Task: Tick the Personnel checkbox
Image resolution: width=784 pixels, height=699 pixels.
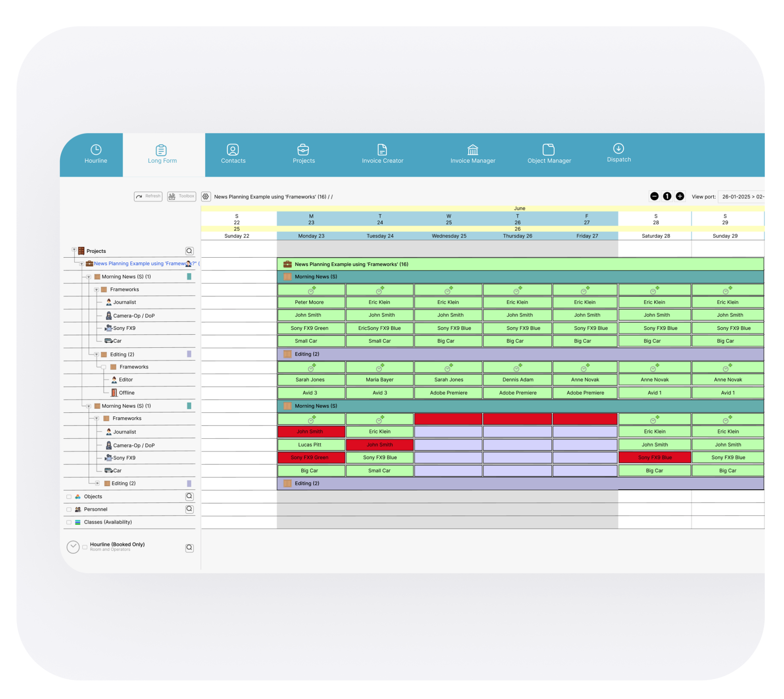Action: [69, 510]
